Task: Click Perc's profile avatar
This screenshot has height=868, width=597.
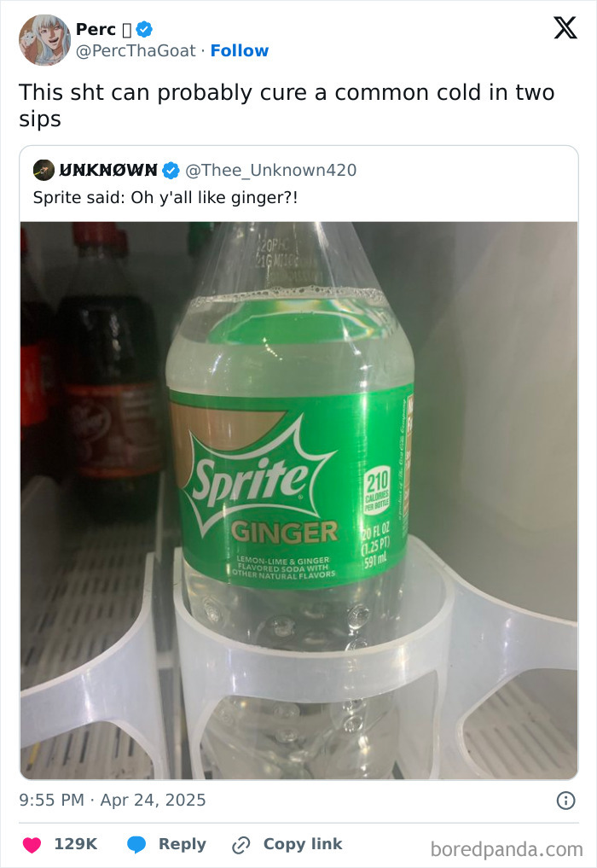Action: coord(44,39)
